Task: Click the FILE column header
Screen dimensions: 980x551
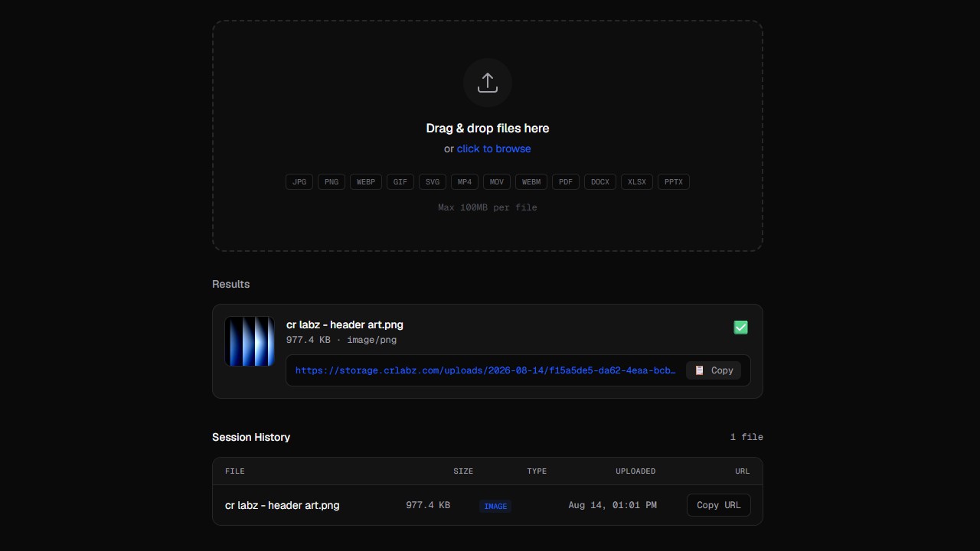Action: [x=235, y=471]
